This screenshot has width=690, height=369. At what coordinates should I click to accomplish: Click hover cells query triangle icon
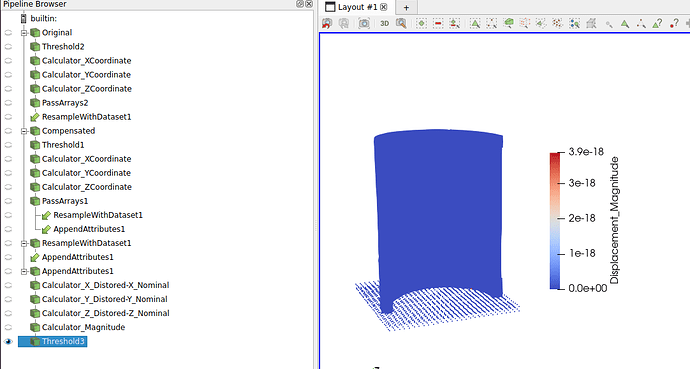tap(657, 23)
